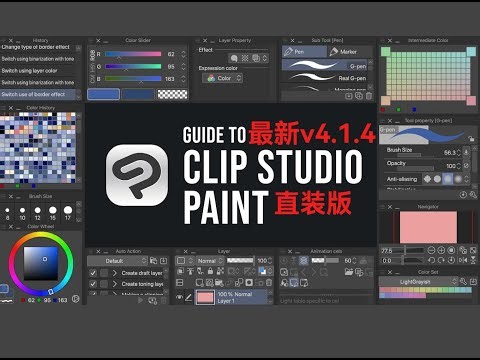Image resolution: width=480 pixels, height=360 pixels.
Task: Click the Navigator zoom out icon
Action: [x=431, y=250]
